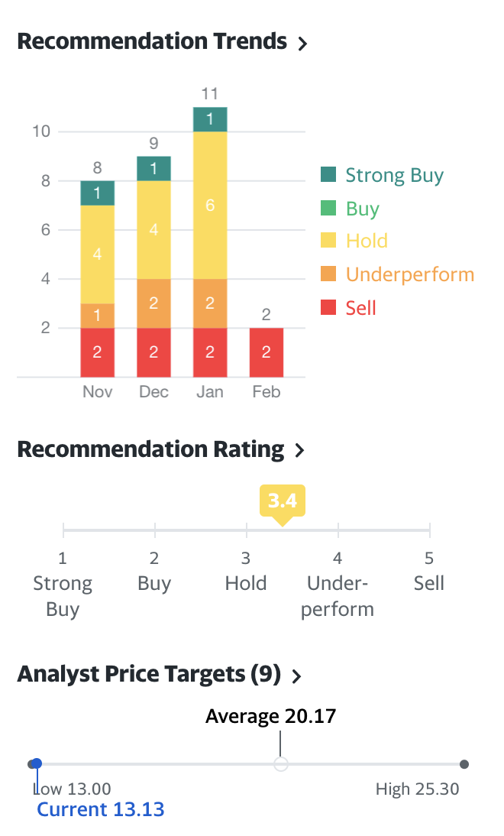Expand Recommendation Rating chevron arrow

tap(299, 451)
